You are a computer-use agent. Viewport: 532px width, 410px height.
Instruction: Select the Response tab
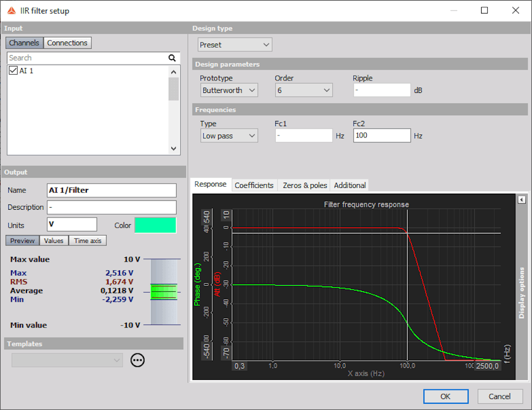point(210,184)
